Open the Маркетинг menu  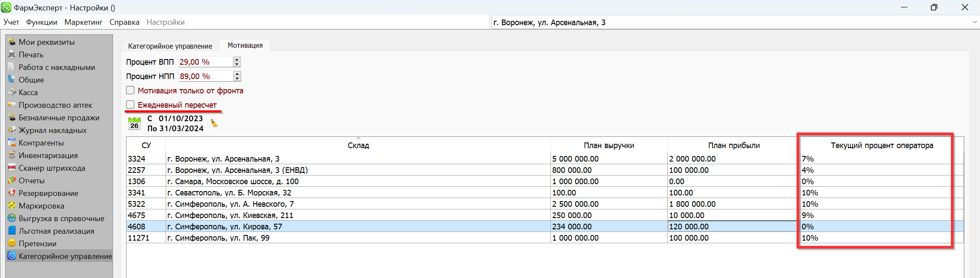(x=83, y=22)
